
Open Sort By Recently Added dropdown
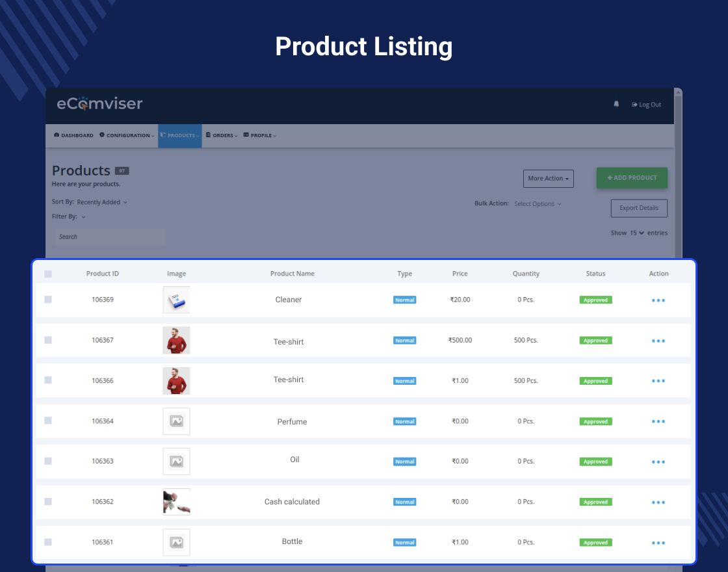[x=102, y=202]
